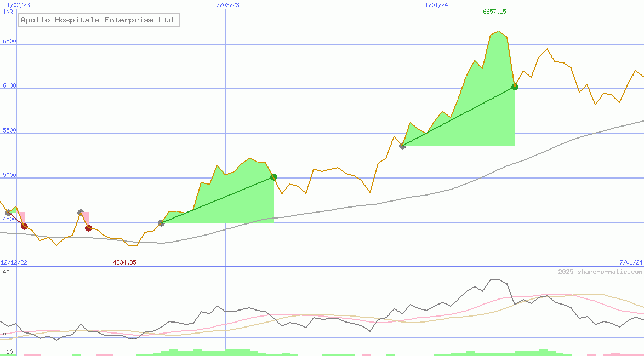Select the green buy marker near 5000 level
This screenshot has height=356, width=644.
click(x=273, y=177)
